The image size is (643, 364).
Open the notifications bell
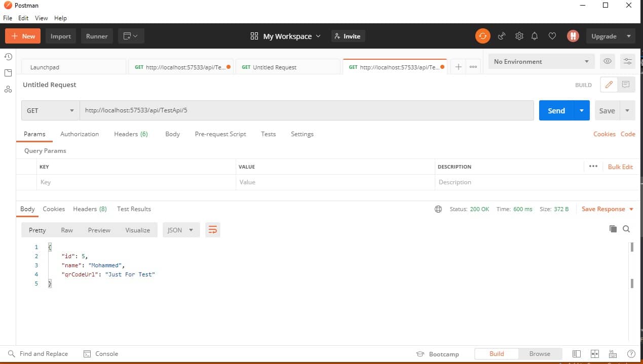[535, 36]
